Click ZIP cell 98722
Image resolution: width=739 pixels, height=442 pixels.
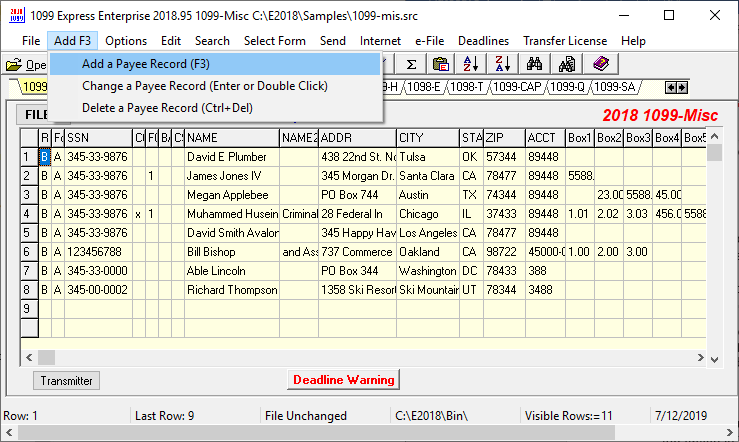504,252
